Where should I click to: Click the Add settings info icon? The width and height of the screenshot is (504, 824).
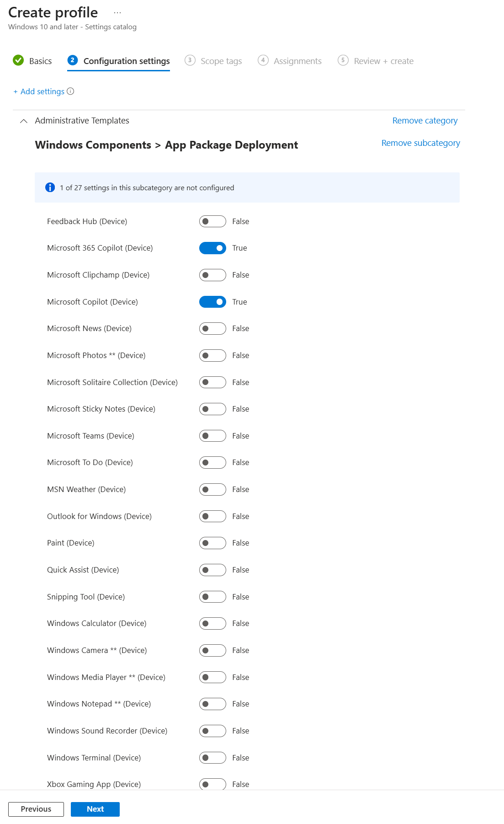(x=70, y=91)
